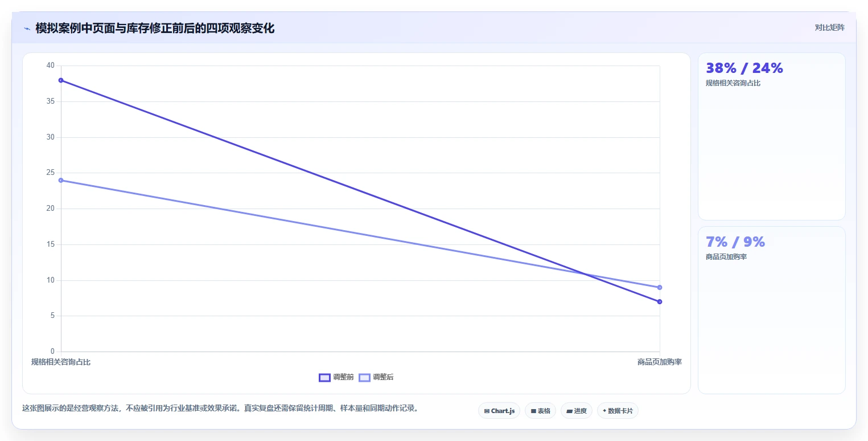Click the lightning icon beside the title
This screenshot has height=441, width=868.
[x=27, y=28]
